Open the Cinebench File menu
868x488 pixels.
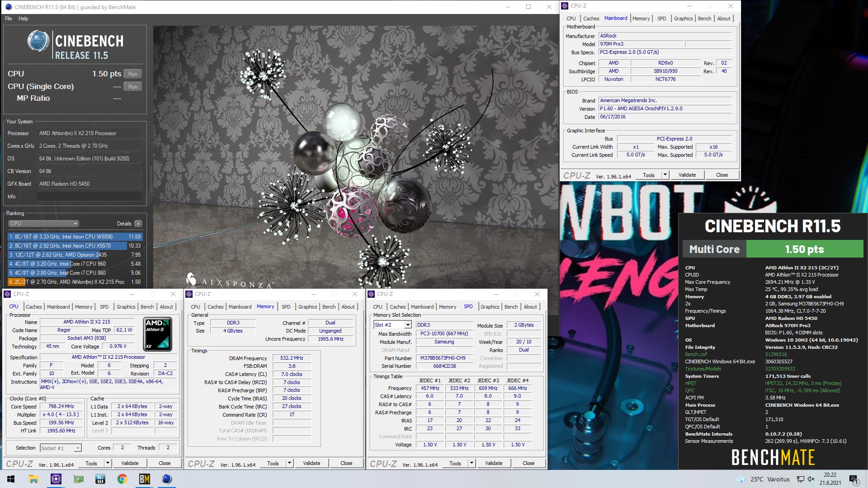(9, 19)
